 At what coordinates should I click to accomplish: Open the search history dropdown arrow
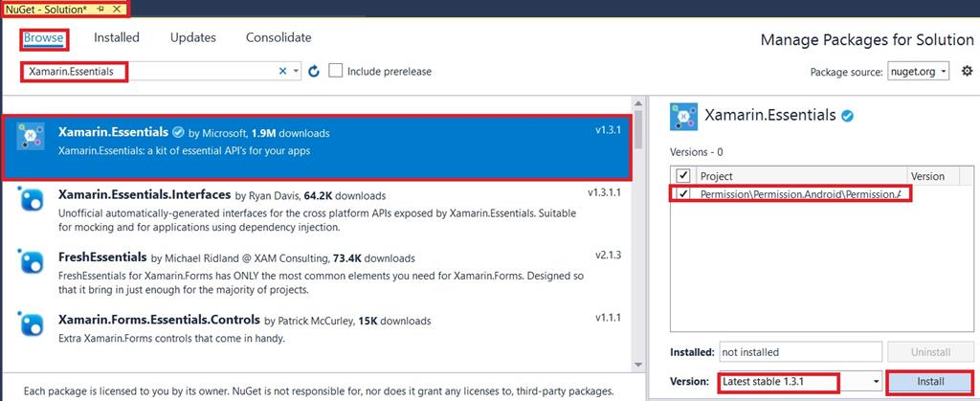coord(297,71)
